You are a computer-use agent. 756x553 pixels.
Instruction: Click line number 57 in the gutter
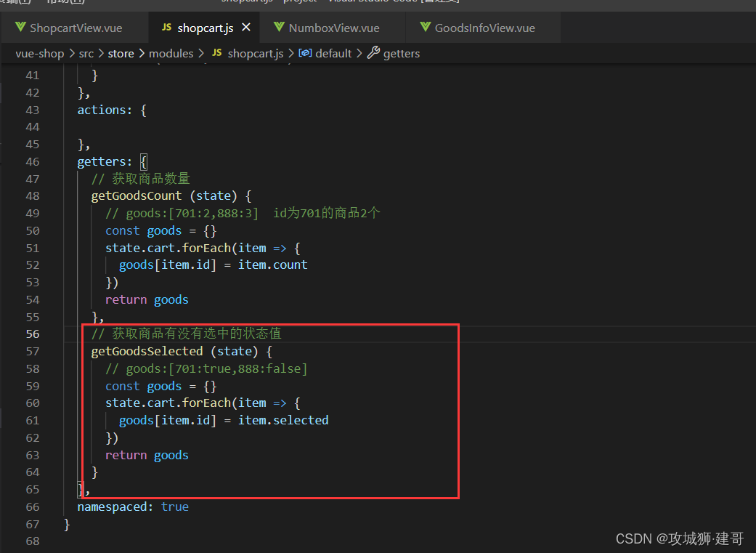click(33, 351)
